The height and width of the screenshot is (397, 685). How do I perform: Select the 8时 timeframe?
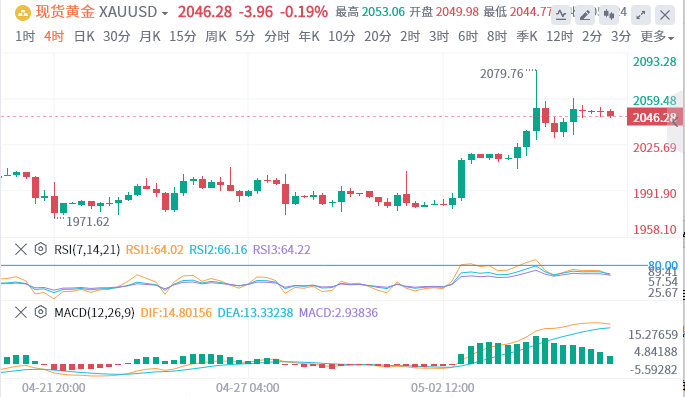pyautogui.click(x=497, y=37)
